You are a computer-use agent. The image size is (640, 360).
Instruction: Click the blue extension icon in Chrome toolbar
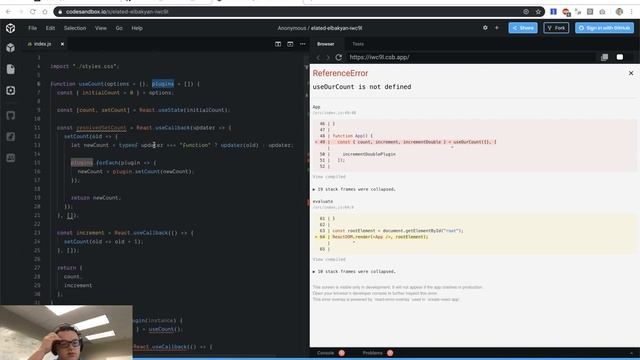point(553,11)
